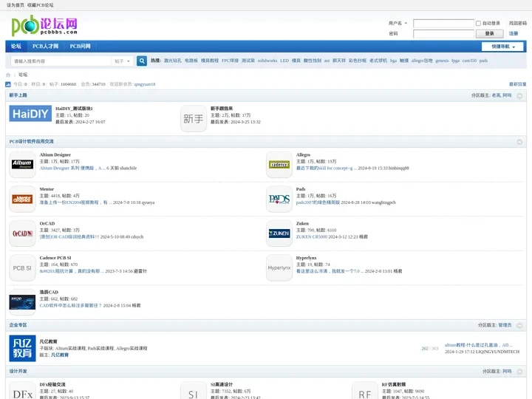Open the 浩辰CAD board icon
Viewport: 532px width, 399px height.
click(x=22, y=302)
